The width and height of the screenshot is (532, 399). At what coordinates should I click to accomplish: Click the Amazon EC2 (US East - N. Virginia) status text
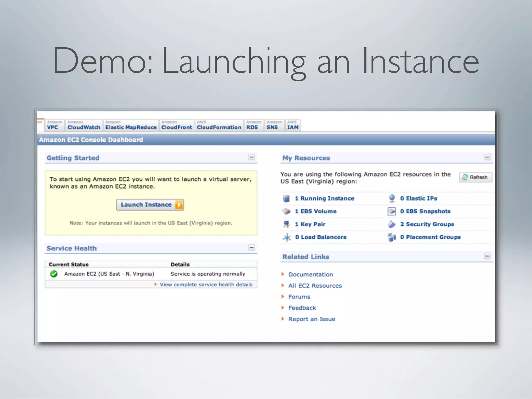tap(109, 274)
